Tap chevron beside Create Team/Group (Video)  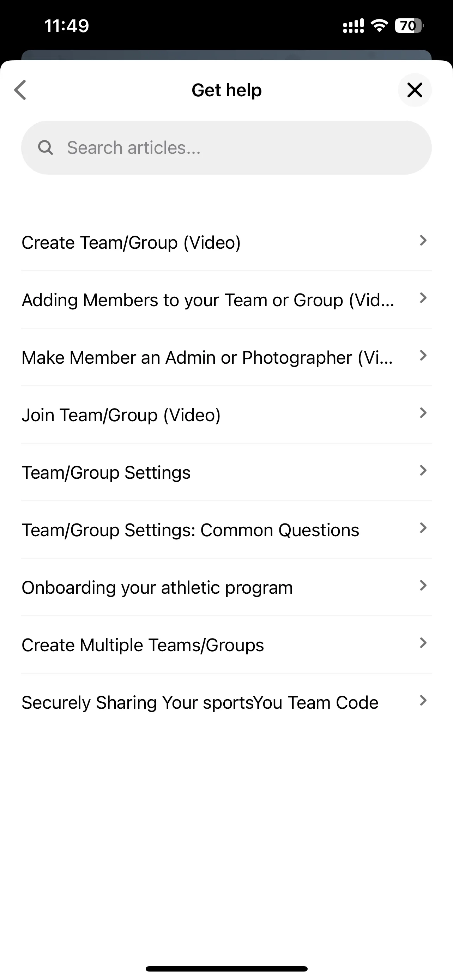[x=423, y=241]
